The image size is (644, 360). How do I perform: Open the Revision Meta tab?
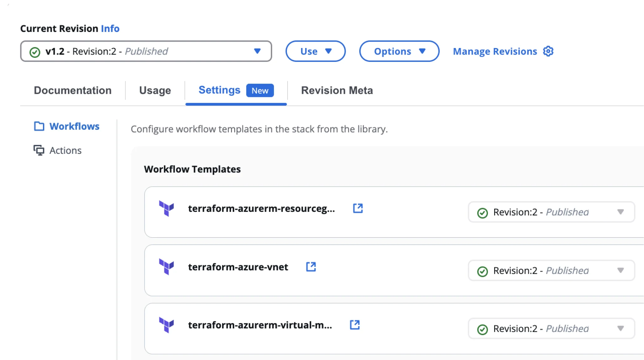(337, 90)
